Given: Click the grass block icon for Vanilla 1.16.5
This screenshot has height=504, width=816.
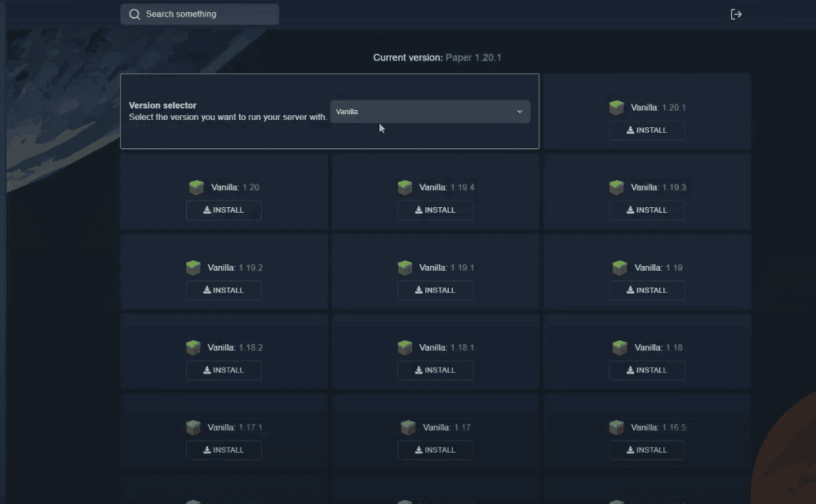Looking at the screenshot, I should click(x=617, y=427).
